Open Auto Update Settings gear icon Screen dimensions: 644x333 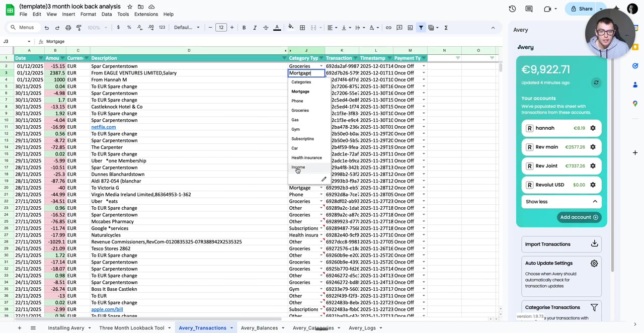[x=594, y=263]
